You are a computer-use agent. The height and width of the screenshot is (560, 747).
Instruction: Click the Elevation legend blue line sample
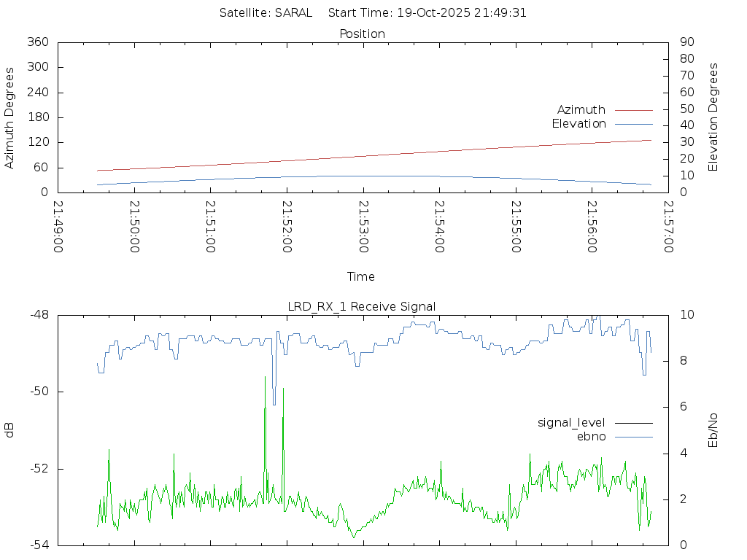tap(633, 124)
